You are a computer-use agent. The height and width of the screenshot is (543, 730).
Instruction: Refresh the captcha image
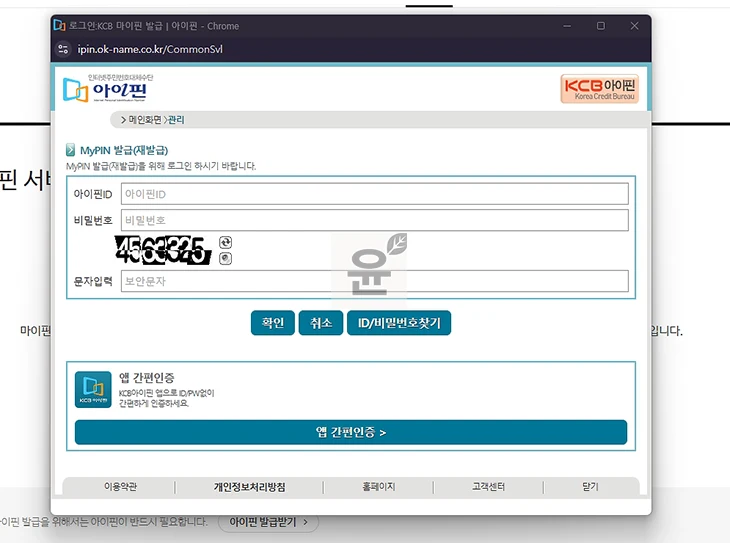(226, 242)
